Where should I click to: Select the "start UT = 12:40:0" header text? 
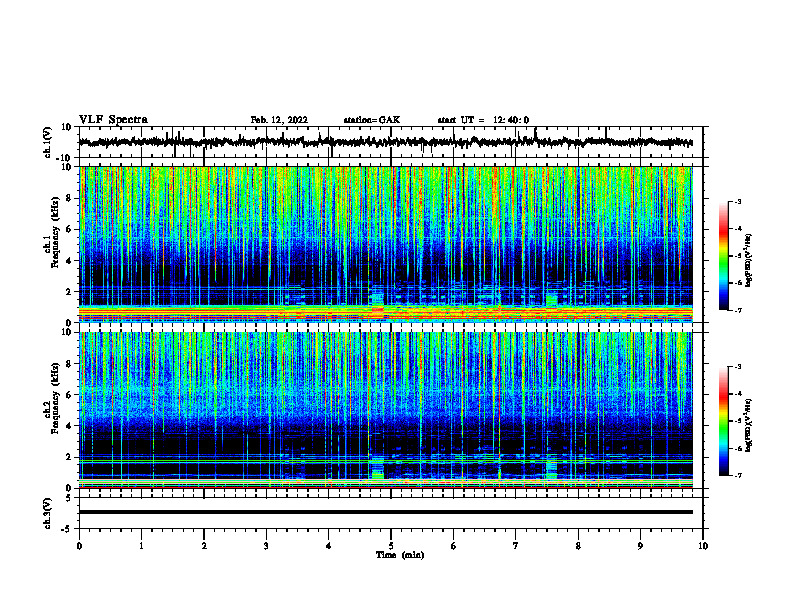point(483,120)
